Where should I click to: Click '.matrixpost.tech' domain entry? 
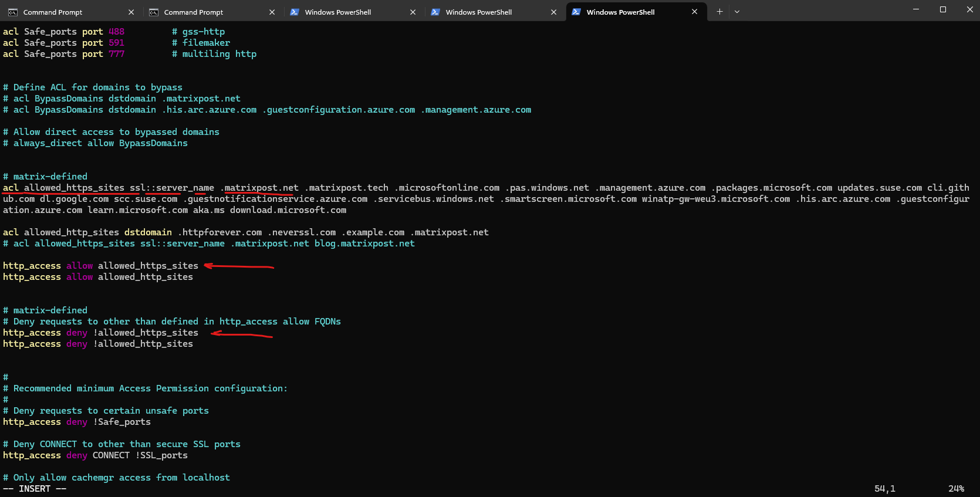click(346, 188)
